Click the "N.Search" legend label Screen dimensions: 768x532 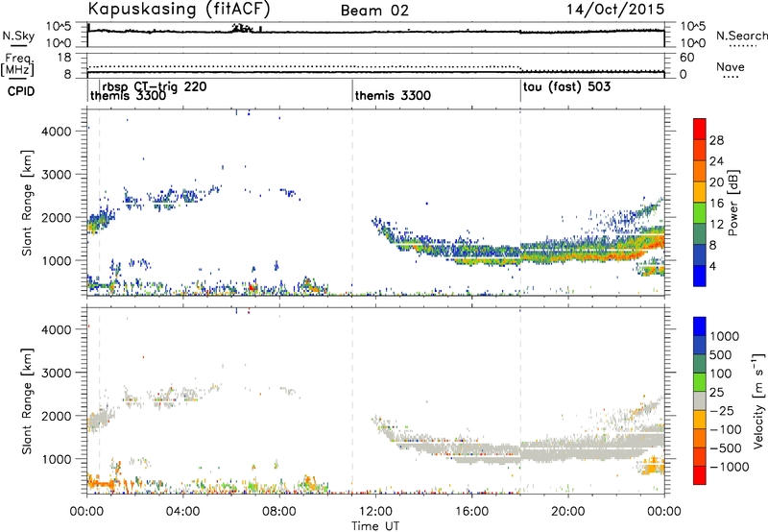pyautogui.click(x=741, y=36)
